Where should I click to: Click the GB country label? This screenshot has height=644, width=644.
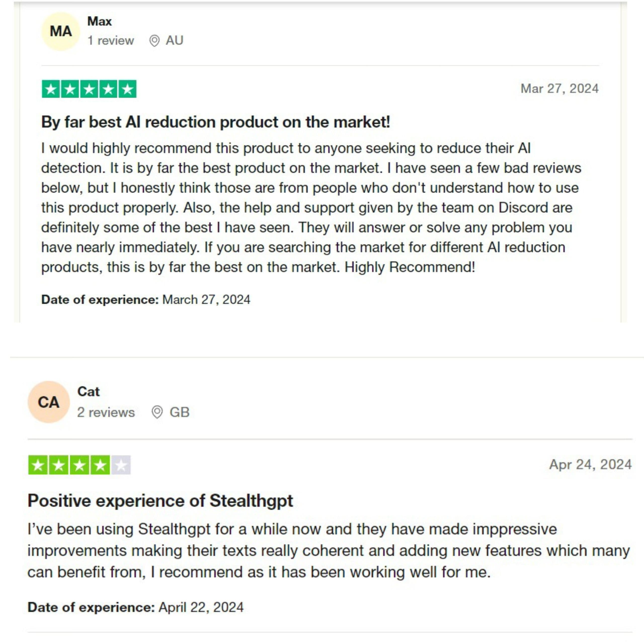[180, 412]
